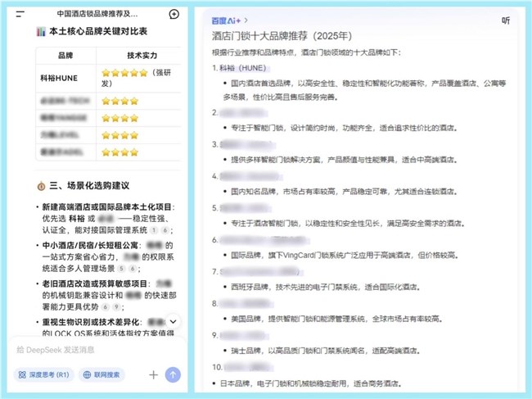532x399 pixels.
Task: Click the text 美国品牌，提供智能门锁和能源管理系统
Action: [x=298, y=319]
